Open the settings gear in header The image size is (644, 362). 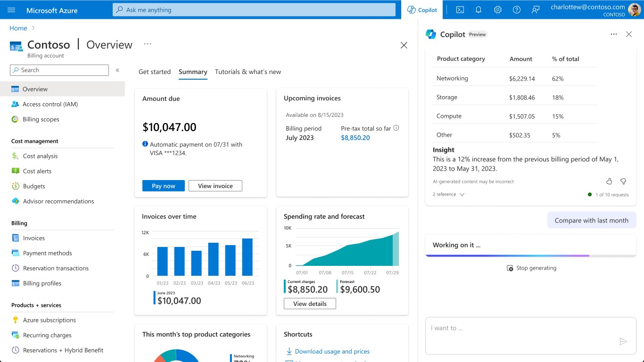(x=497, y=10)
